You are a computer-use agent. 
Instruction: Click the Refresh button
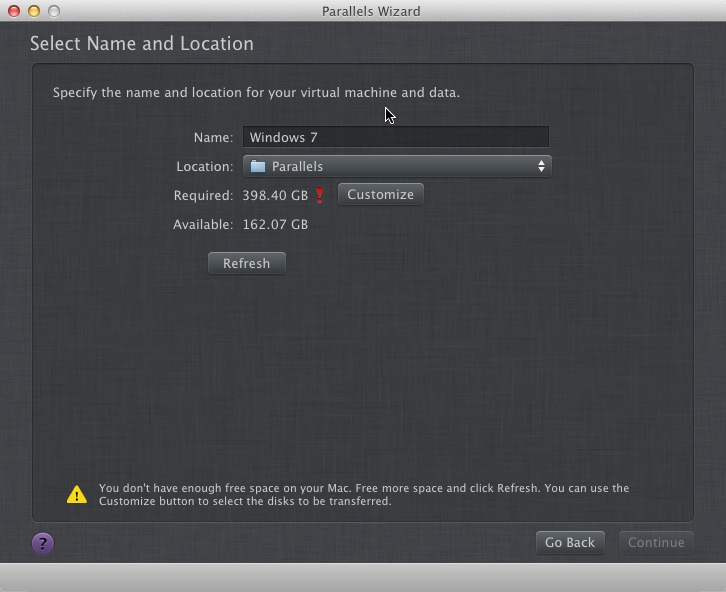pyautogui.click(x=247, y=263)
